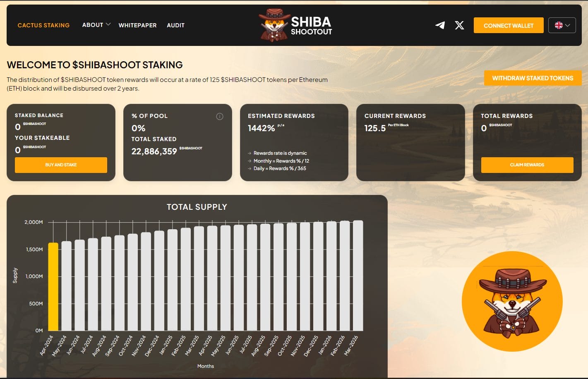Open the X (Twitter) icon
The width and height of the screenshot is (588, 379).
tap(459, 25)
